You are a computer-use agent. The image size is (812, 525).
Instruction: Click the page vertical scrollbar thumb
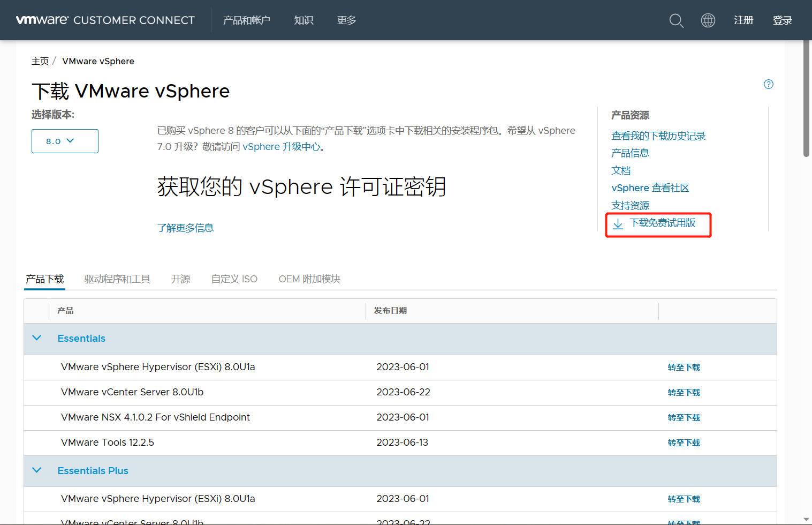[x=807, y=99]
